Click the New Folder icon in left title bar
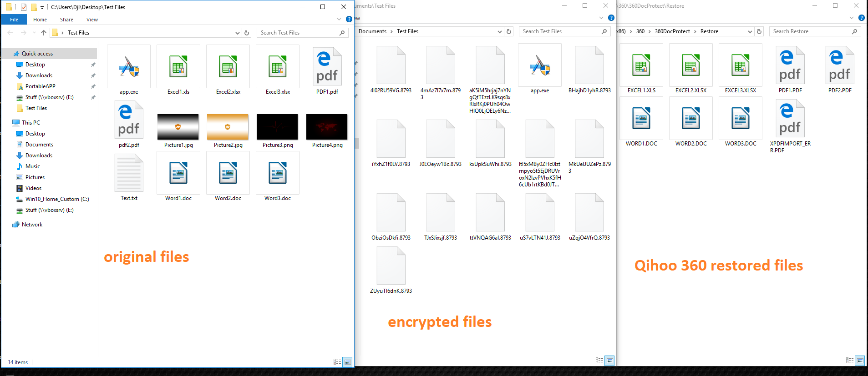868x376 pixels. click(34, 7)
